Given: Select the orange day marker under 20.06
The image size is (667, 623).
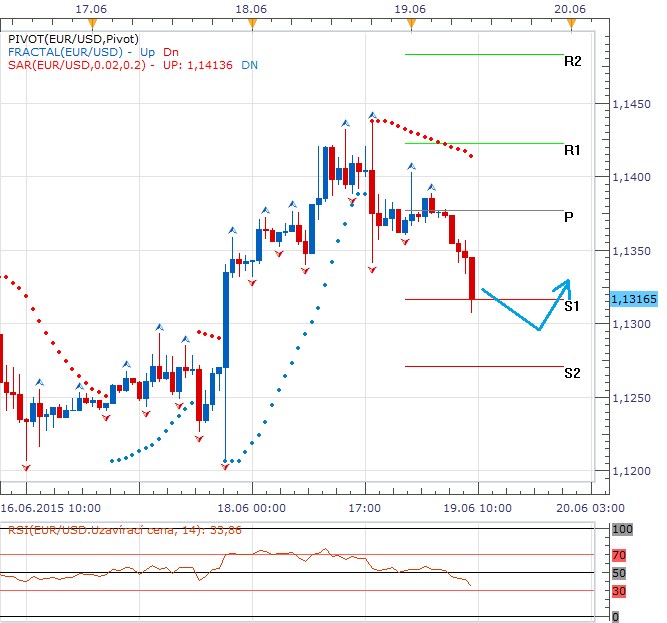Looking at the screenshot, I should point(570,21).
